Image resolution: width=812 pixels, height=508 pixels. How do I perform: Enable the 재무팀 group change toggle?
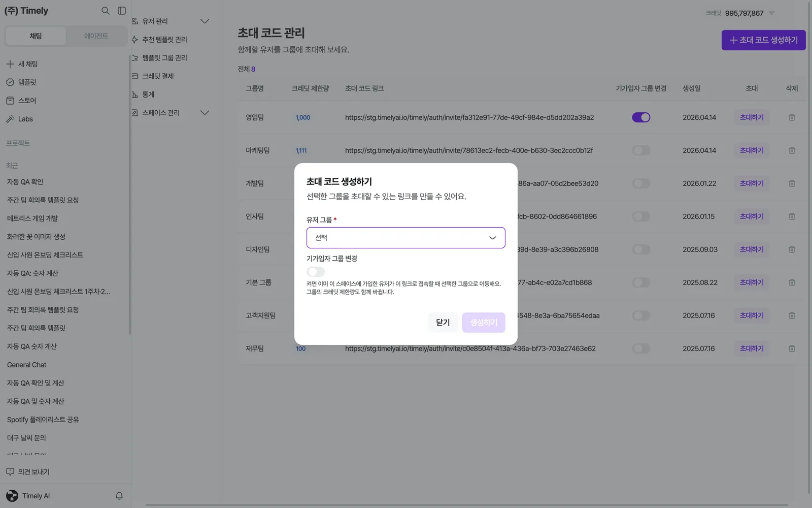coord(641,348)
